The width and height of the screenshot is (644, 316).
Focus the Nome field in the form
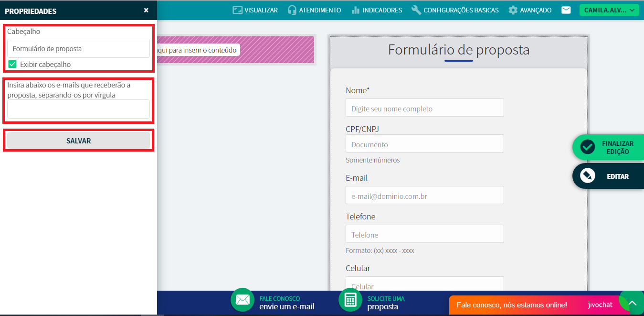424,108
